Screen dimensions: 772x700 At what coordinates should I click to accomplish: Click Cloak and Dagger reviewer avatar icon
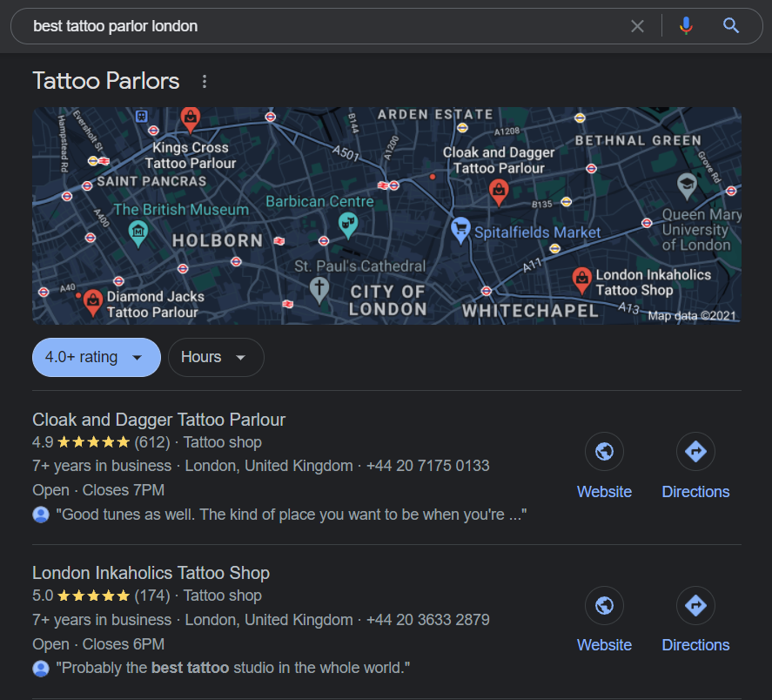41,515
